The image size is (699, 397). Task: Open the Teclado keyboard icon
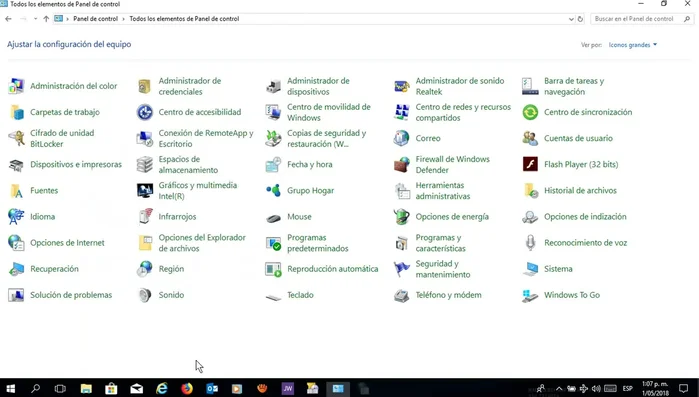273,297
